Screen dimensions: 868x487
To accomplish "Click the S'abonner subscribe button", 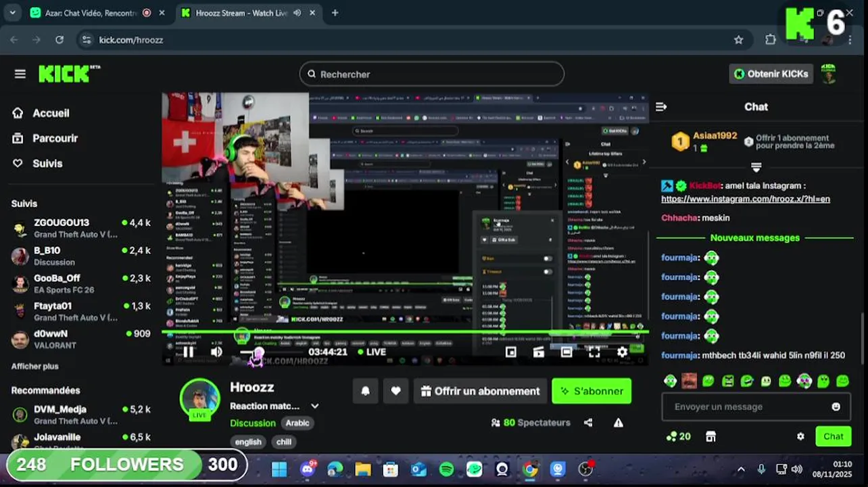I will click(x=592, y=391).
